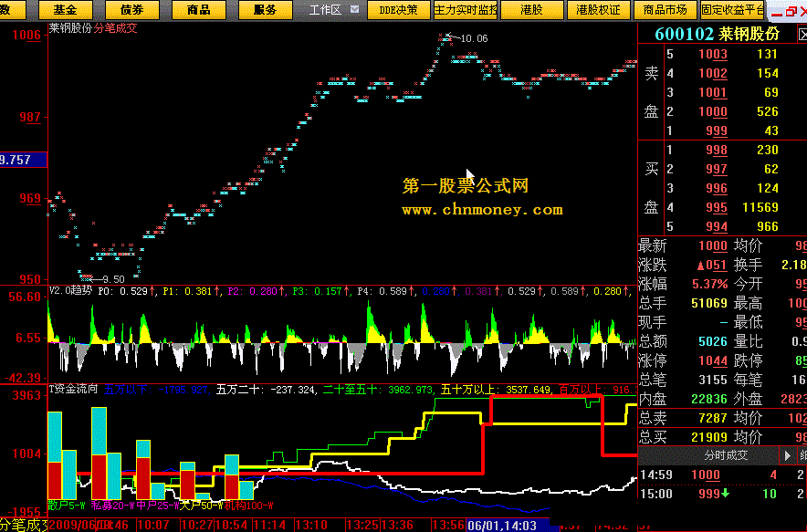This screenshot has width=807, height=532.
Task: Click the 13:10 time axis label
Action: pos(312,526)
